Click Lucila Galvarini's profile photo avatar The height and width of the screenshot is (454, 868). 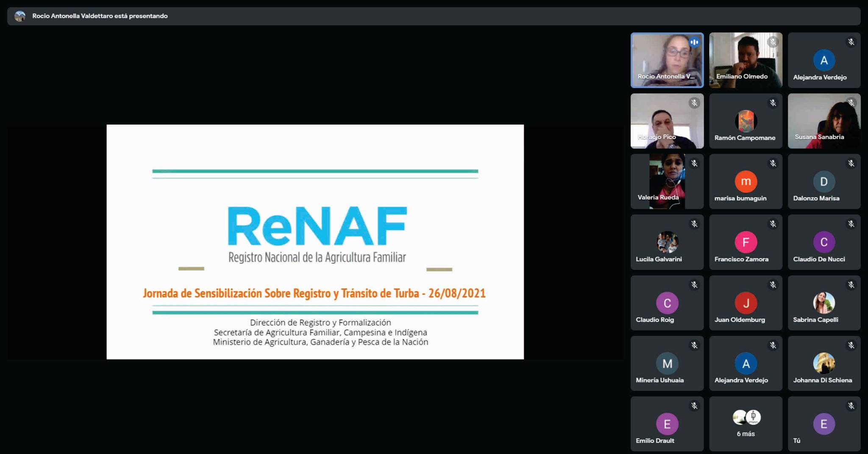point(667,242)
